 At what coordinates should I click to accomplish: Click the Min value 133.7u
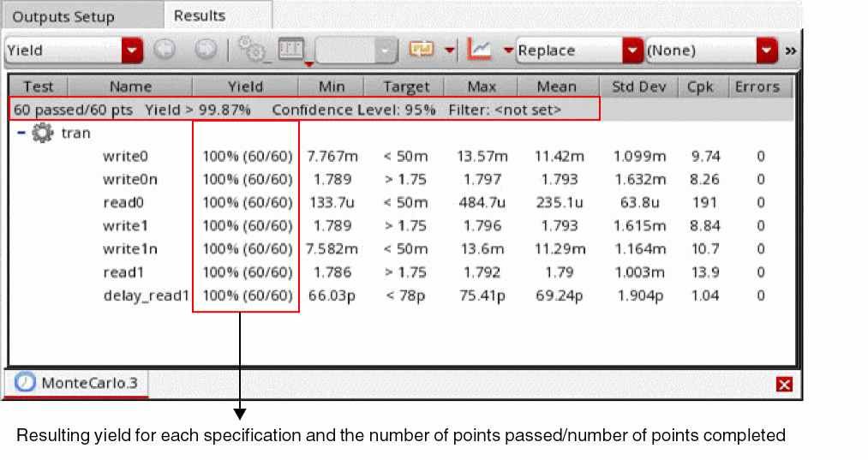point(332,203)
